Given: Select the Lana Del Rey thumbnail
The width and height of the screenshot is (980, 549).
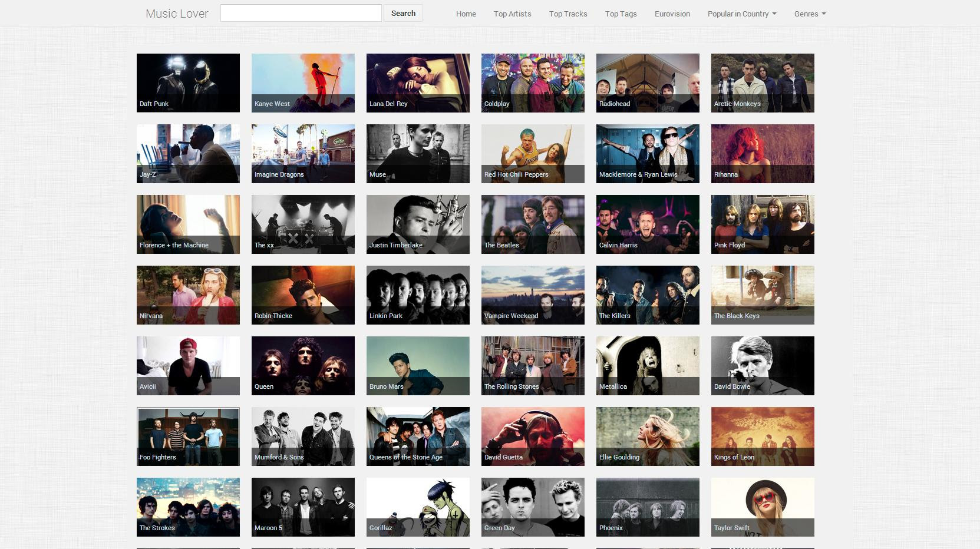Looking at the screenshot, I should 418,83.
